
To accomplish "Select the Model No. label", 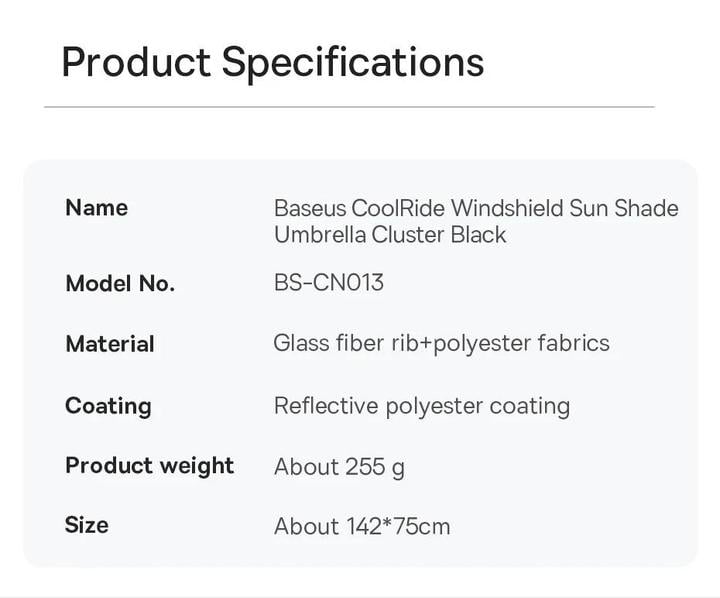I will 120,284.
